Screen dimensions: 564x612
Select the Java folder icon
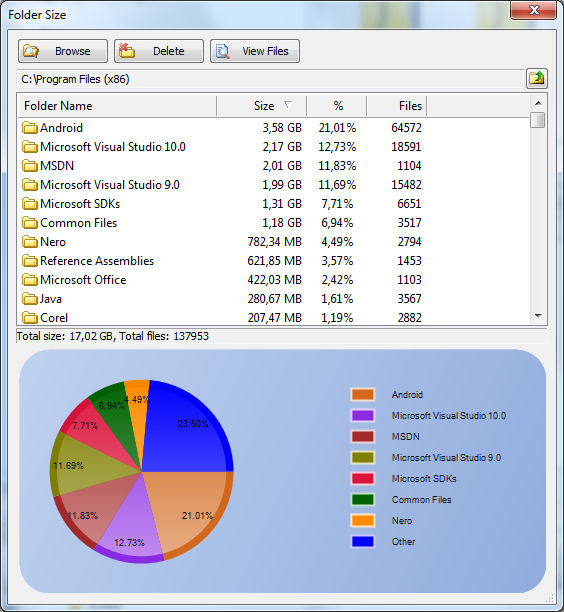click(x=30, y=299)
